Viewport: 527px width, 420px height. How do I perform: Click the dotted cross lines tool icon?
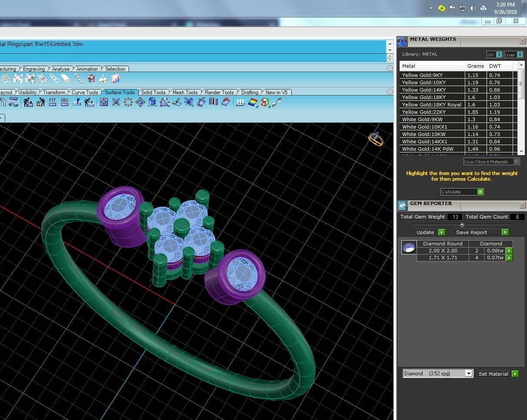189,102
